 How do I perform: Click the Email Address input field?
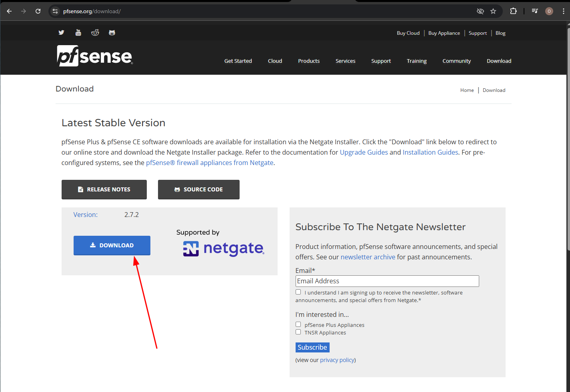click(387, 281)
